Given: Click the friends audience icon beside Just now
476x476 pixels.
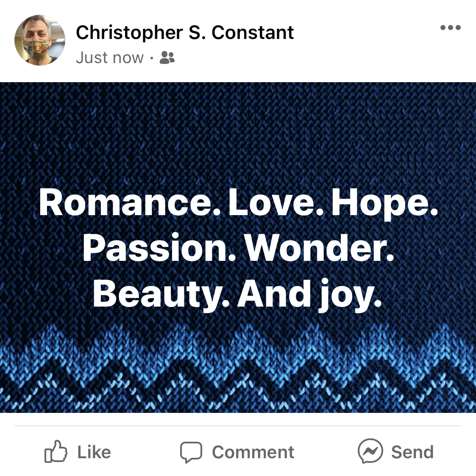Looking at the screenshot, I should (167, 58).
